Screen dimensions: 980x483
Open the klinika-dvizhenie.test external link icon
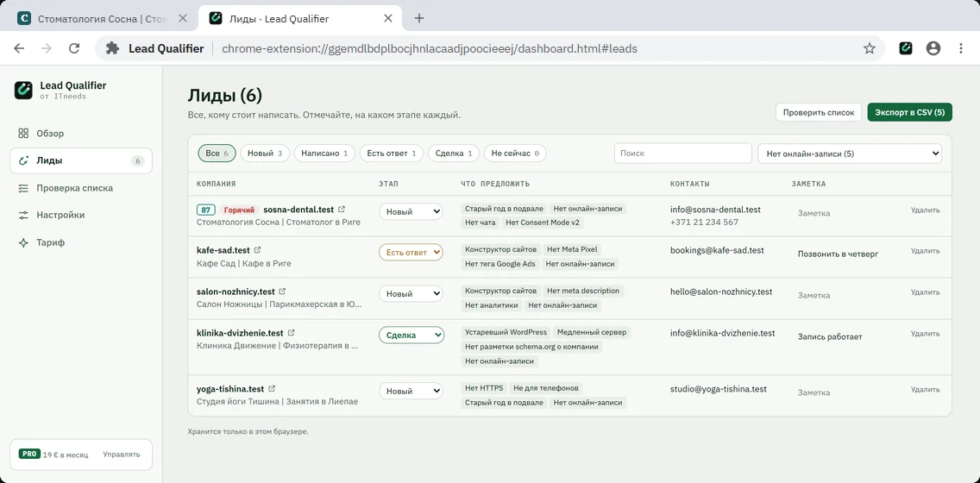click(292, 333)
